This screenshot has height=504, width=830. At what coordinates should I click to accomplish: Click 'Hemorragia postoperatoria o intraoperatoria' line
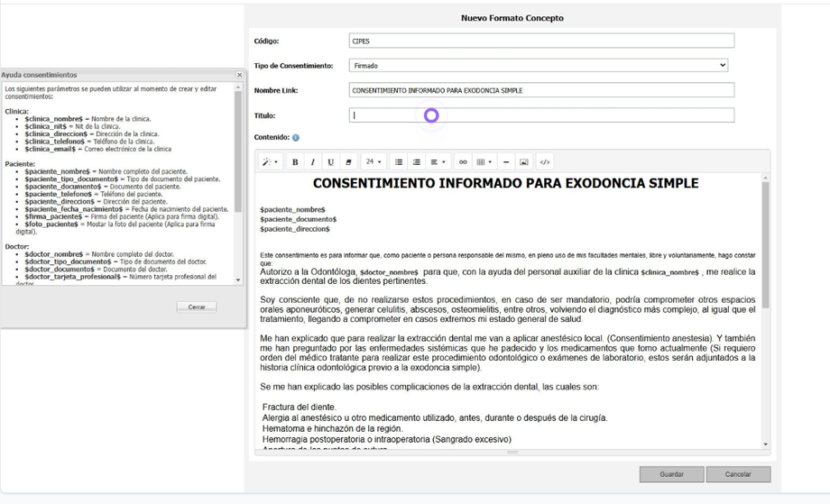pos(387,439)
